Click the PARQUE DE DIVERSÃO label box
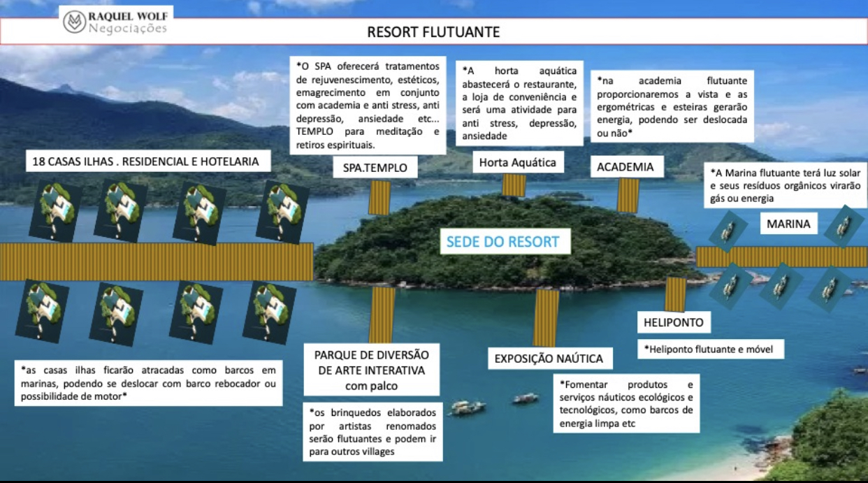 point(372,370)
